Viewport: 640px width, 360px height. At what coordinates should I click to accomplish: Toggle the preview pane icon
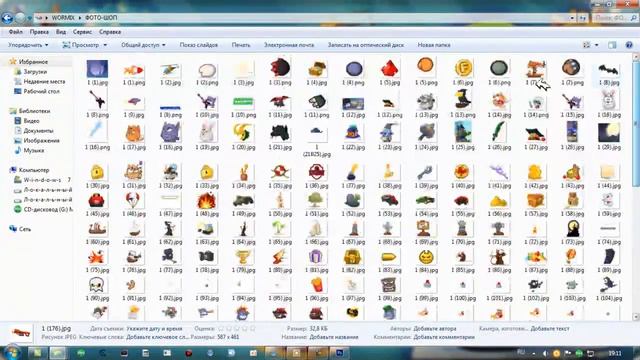pyautogui.click(x=612, y=45)
